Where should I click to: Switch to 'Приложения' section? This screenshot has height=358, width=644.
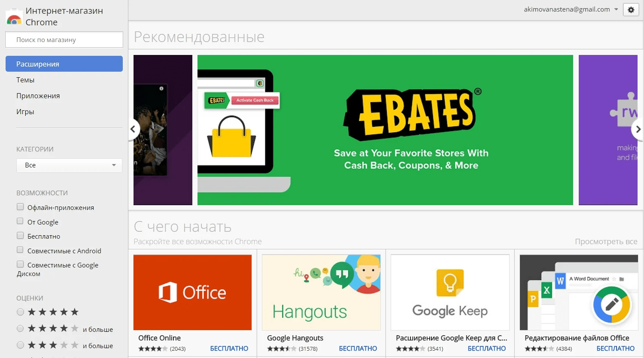tap(38, 96)
